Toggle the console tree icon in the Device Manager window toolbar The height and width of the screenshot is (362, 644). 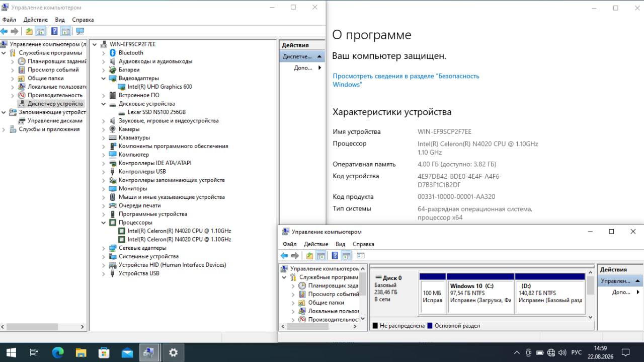click(40, 31)
